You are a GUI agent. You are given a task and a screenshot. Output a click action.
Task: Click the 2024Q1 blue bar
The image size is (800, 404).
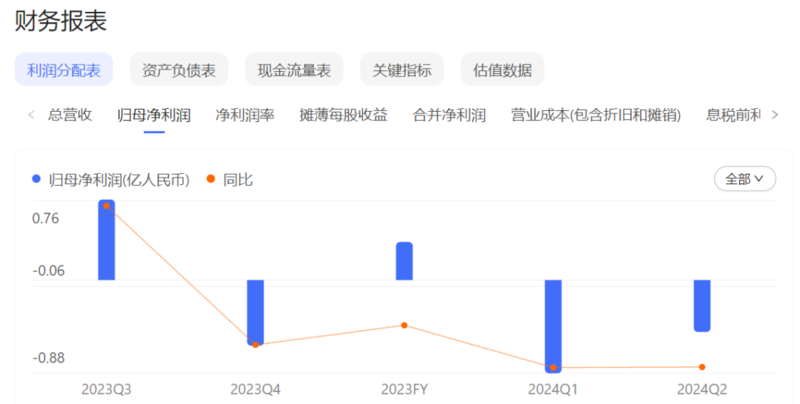tap(553, 325)
